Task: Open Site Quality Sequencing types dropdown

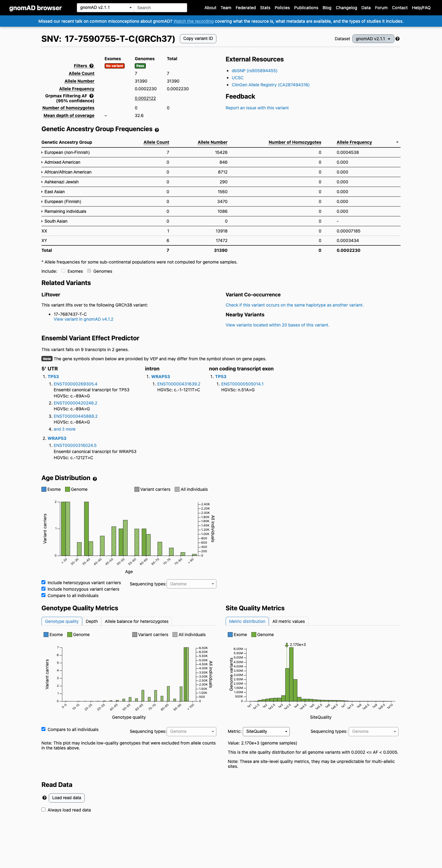Action: pos(373,731)
